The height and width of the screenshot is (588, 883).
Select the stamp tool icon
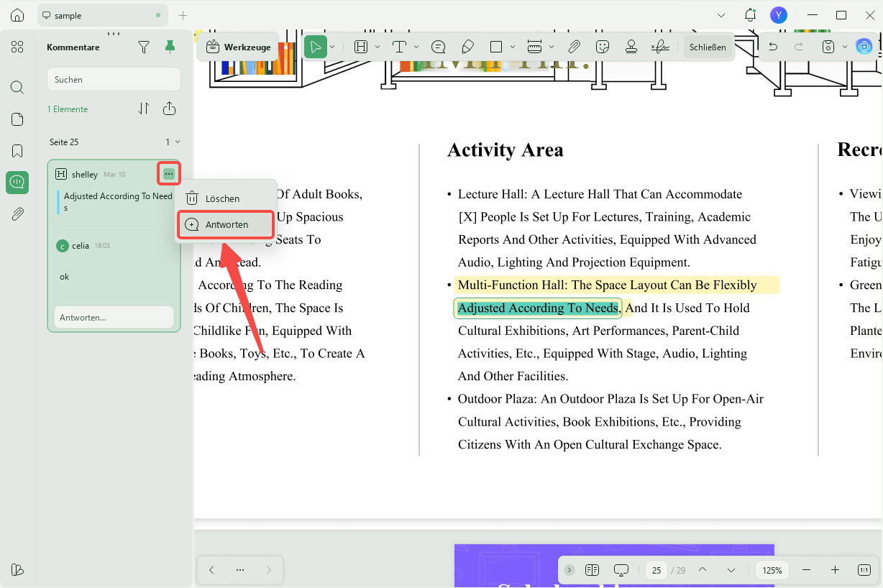tap(631, 47)
